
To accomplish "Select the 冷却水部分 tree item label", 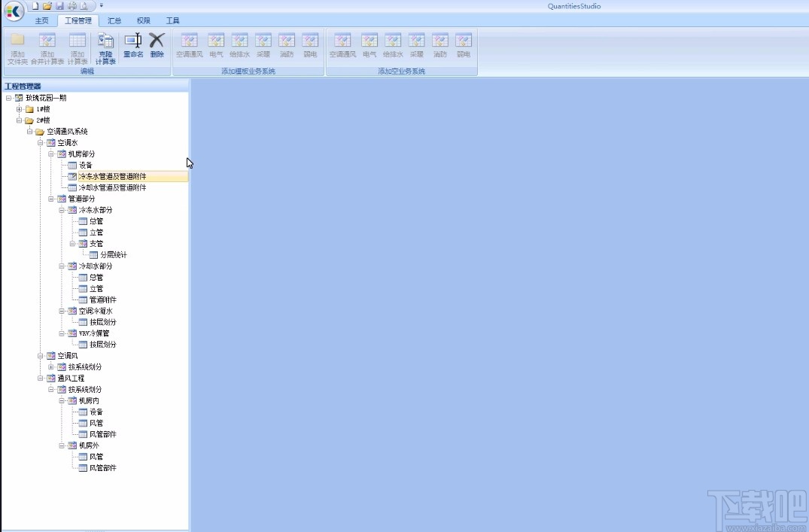I will coord(96,266).
